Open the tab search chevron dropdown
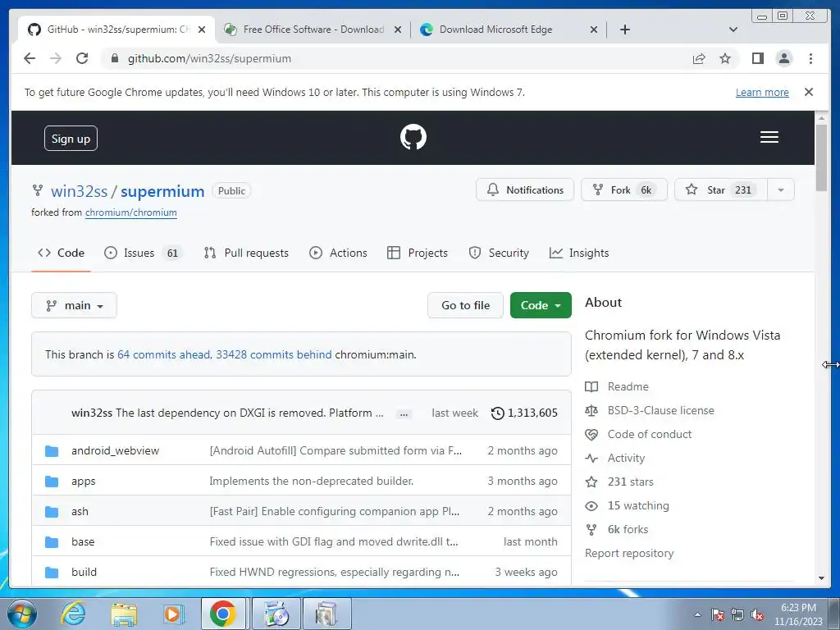Image resolution: width=840 pixels, height=630 pixels. (733, 30)
